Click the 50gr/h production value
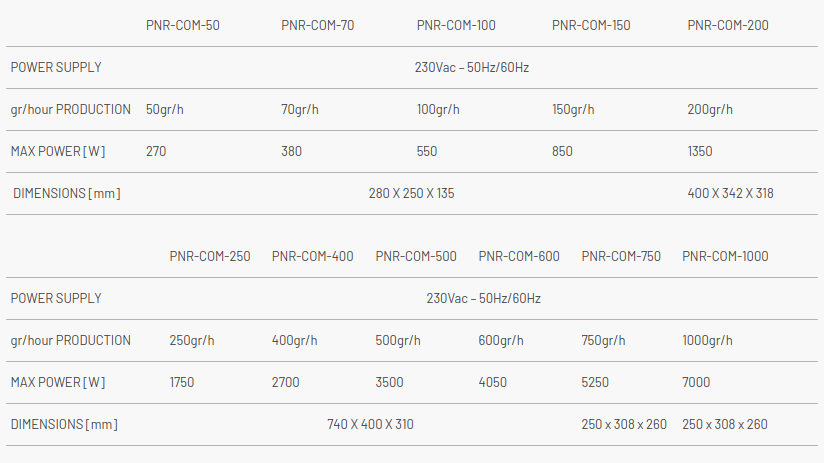 164,110
